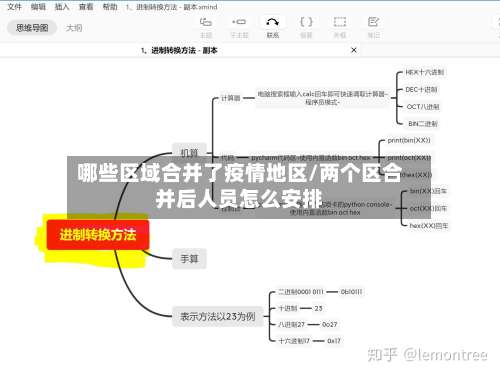500x375 pixels.
Task: Select the 手算 branch topic
Action: (x=189, y=259)
